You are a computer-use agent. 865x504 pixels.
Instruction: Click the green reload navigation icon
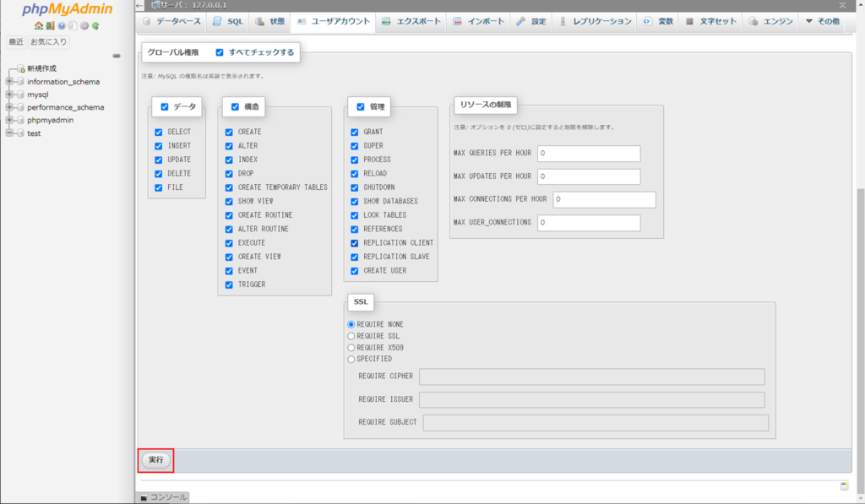[95, 26]
